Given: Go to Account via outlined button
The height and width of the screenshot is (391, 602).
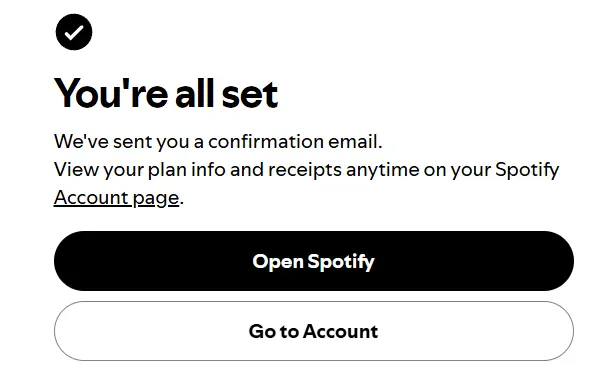Looking at the screenshot, I should pyautogui.click(x=314, y=331).
